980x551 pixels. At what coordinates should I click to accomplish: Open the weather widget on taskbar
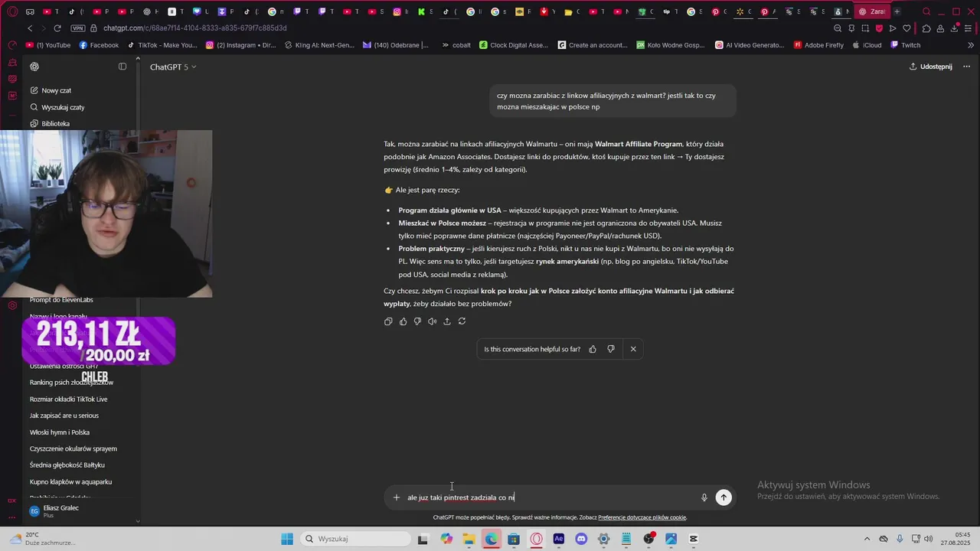pyautogui.click(x=42, y=539)
